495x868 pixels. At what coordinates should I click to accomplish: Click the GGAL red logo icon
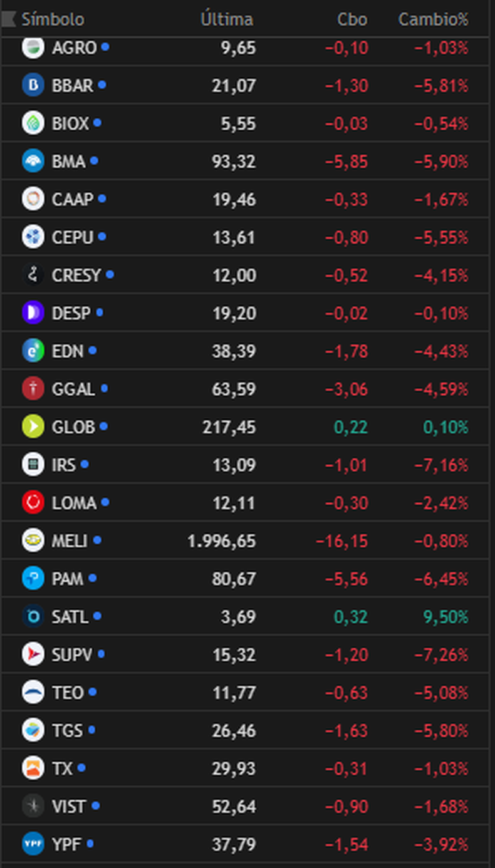pyautogui.click(x=33, y=389)
